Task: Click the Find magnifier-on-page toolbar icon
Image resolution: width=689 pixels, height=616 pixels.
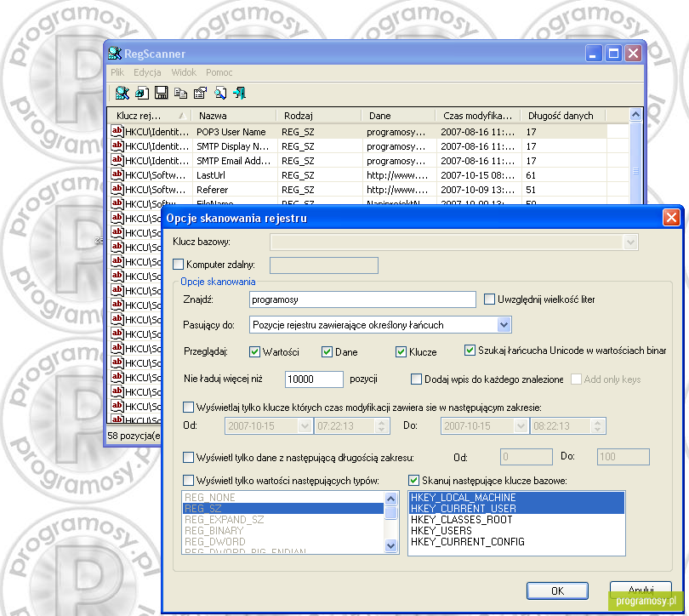Action: (x=220, y=93)
